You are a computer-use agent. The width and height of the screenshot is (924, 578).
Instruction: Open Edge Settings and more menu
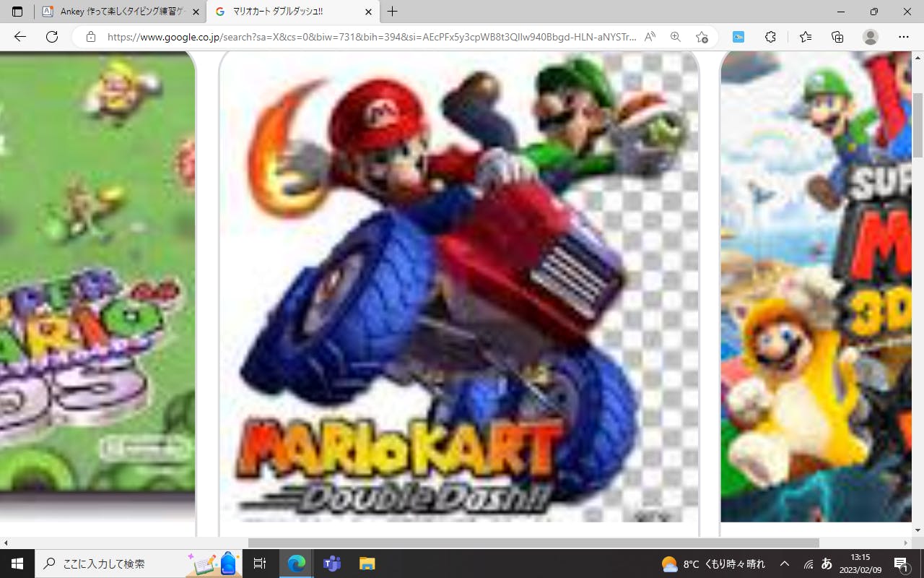point(904,37)
